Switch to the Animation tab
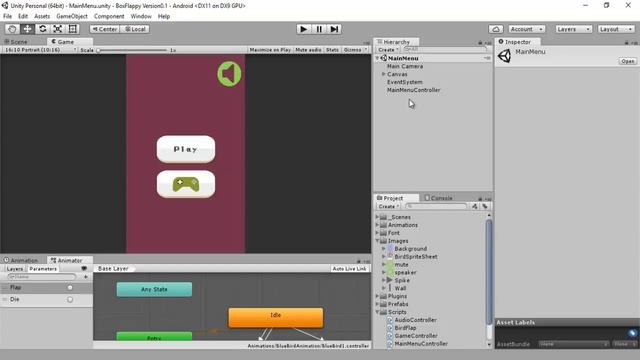This screenshot has height=360, width=640. 21,260
